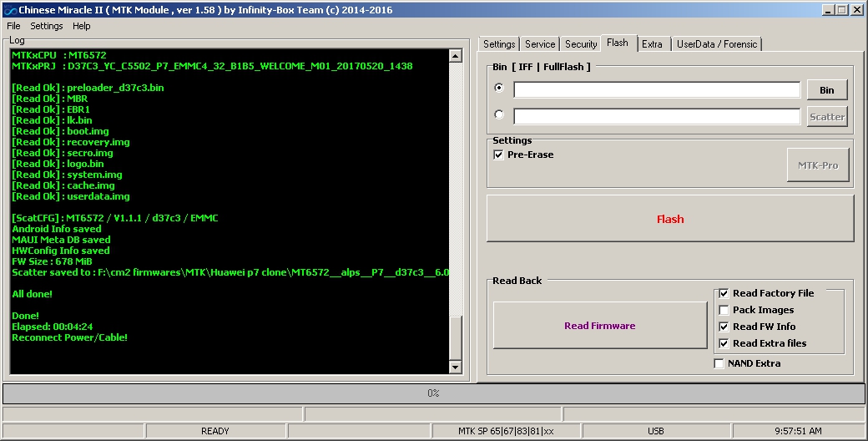Viewport: 868px width, 441px height.
Task: Click the '[ScatCFG]' log line
Action: point(115,218)
